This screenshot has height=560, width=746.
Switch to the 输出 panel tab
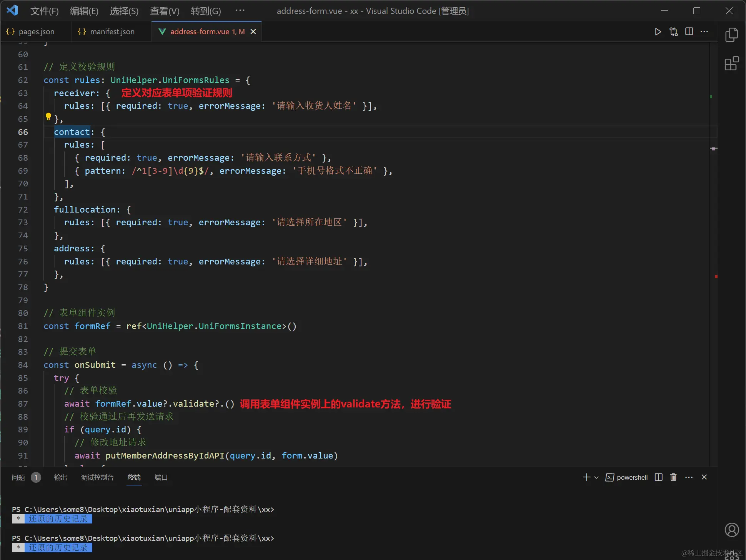pos(60,477)
